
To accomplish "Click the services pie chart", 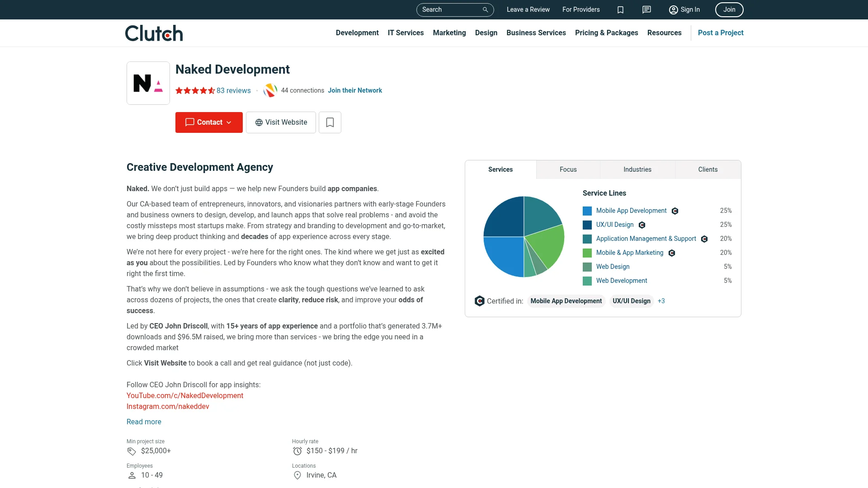I will (524, 237).
